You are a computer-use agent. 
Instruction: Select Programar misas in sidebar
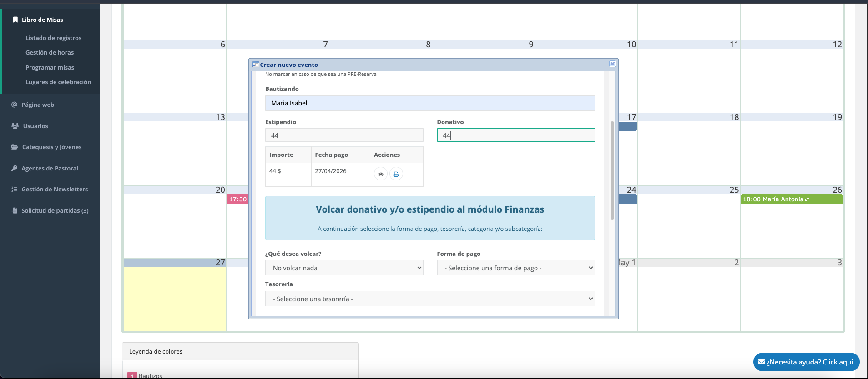point(50,67)
